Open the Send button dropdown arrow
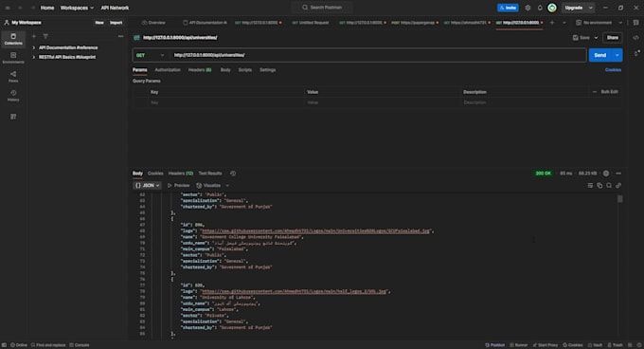This screenshot has height=349, width=644. pyautogui.click(x=617, y=55)
